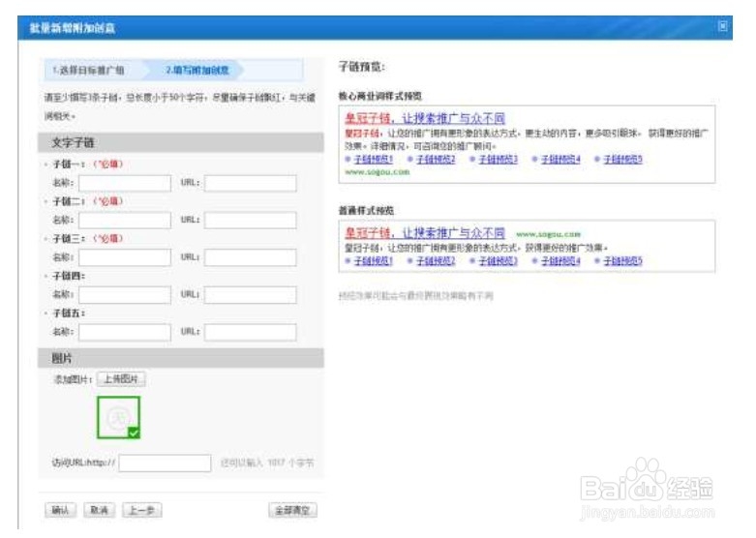Click the 上传图片 upload button

point(121,379)
